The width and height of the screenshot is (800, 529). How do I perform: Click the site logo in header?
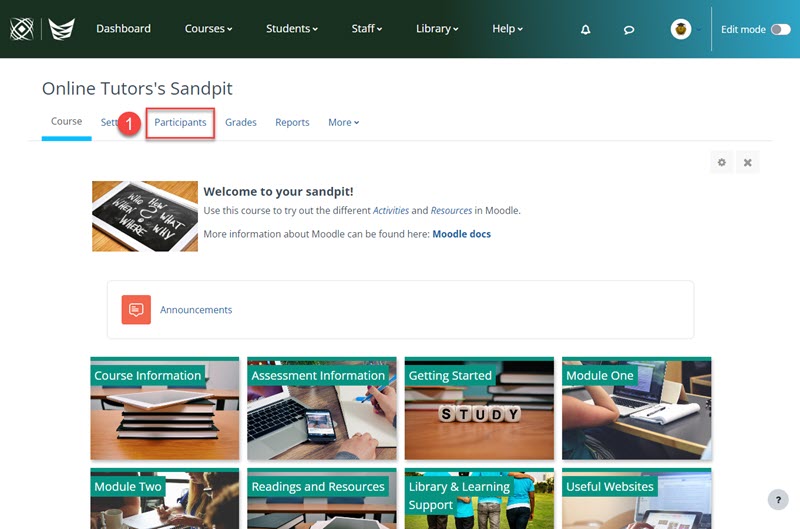coord(22,29)
